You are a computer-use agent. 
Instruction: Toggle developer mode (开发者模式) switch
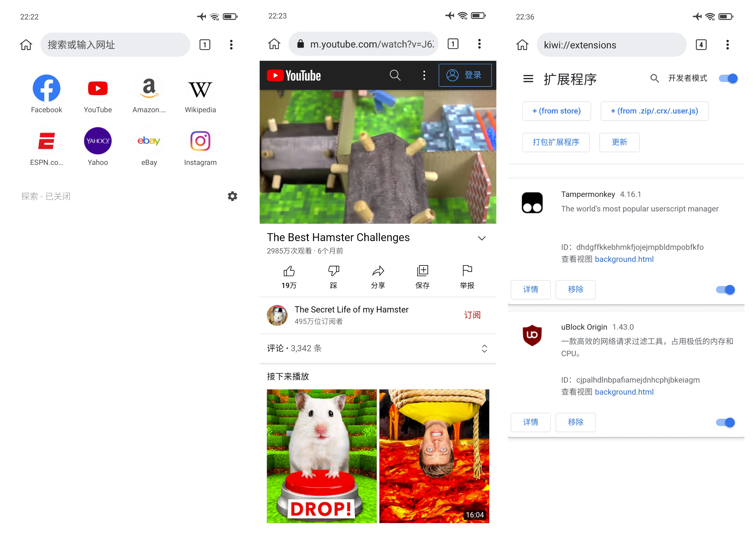click(728, 78)
